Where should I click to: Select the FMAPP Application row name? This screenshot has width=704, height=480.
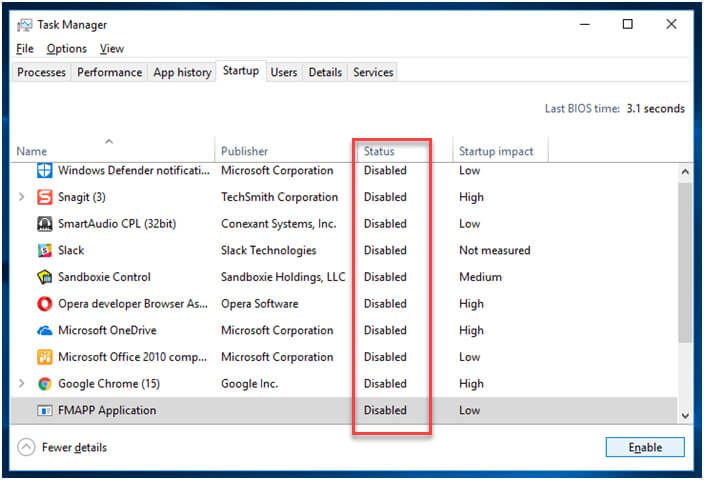tap(107, 410)
